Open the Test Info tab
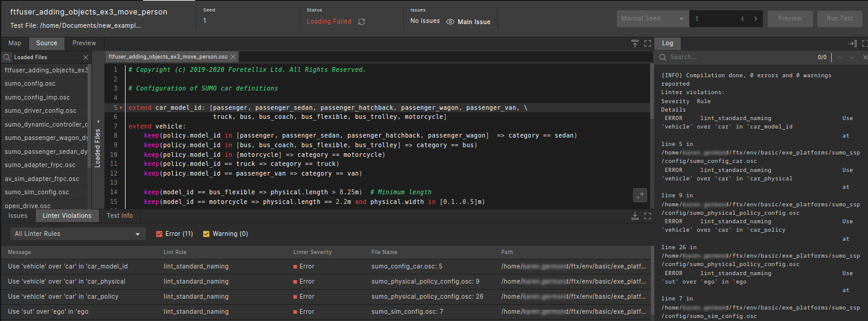The width and height of the screenshot is (868, 321). [x=120, y=215]
